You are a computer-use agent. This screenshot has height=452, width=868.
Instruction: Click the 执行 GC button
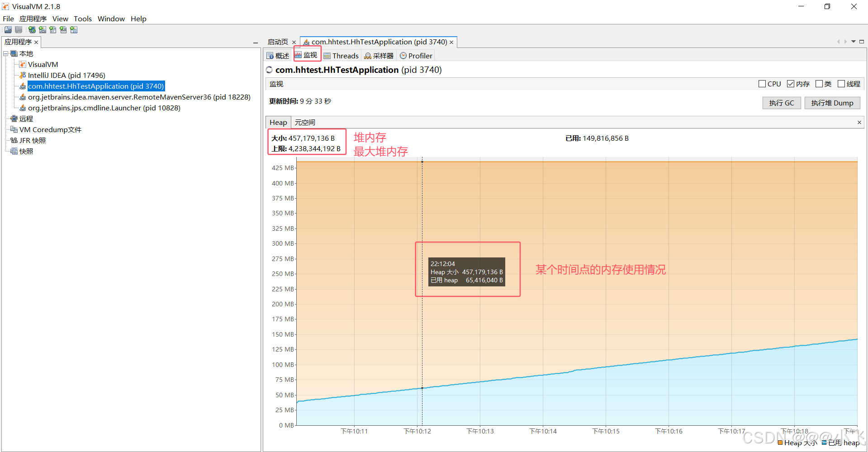tap(782, 103)
